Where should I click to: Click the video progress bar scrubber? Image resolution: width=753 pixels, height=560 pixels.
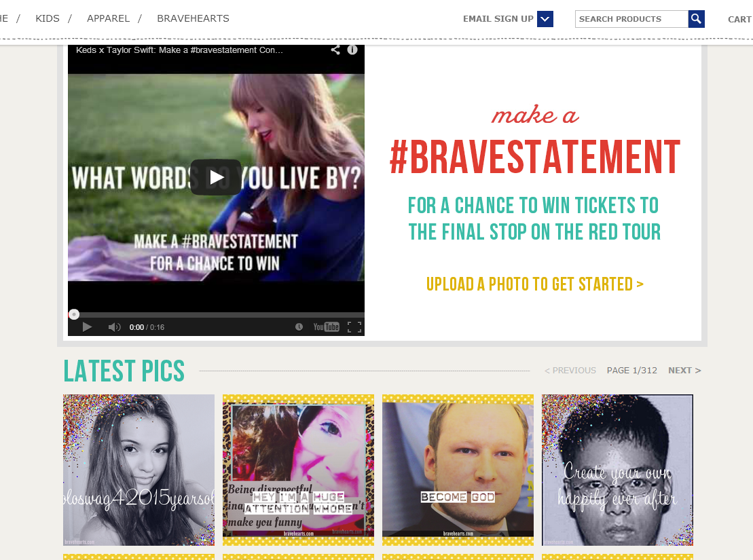(x=74, y=314)
